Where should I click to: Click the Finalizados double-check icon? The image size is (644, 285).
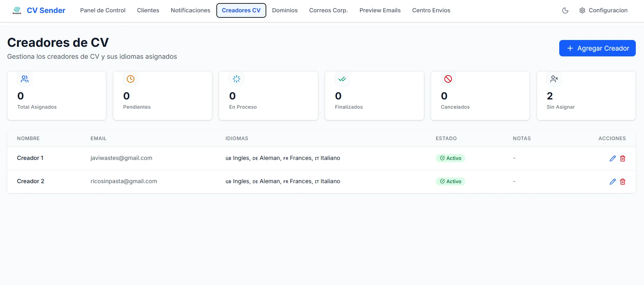coord(342,79)
